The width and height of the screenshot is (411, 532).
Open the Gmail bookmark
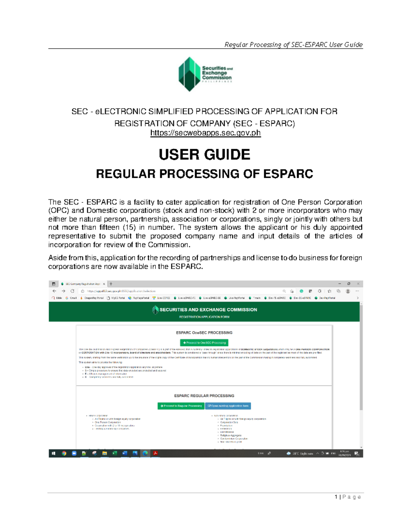(x=71, y=298)
